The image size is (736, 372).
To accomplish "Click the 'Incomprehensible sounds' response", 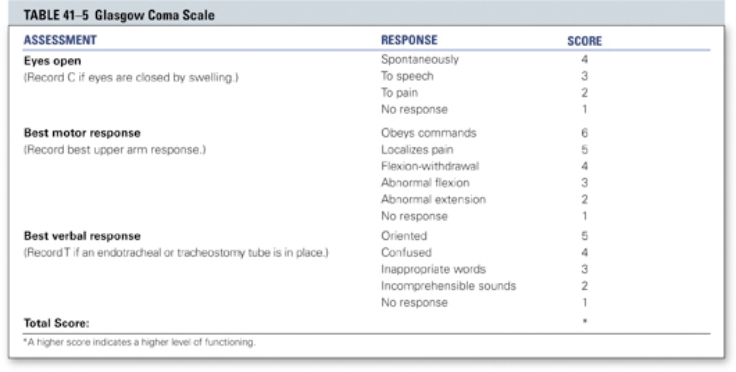I will [x=448, y=286].
